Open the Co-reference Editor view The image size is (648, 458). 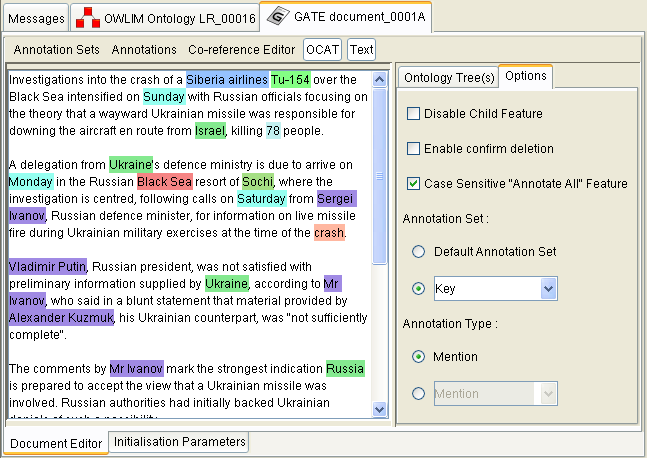pyautogui.click(x=242, y=49)
